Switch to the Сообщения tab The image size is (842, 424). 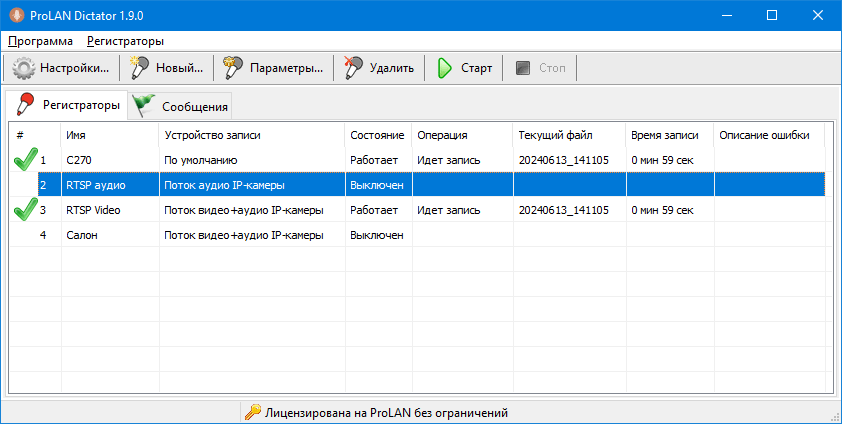click(182, 106)
